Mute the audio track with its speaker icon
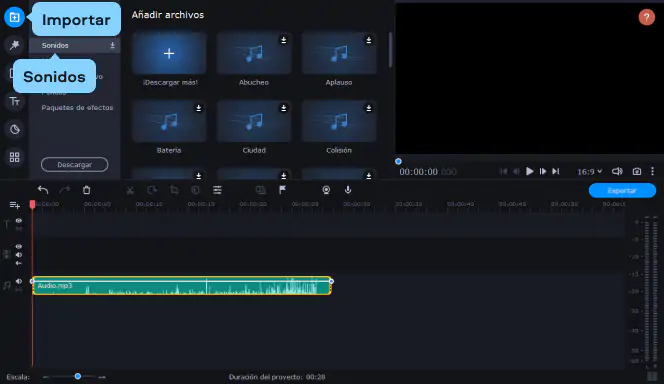 pyautogui.click(x=19, y=281)
